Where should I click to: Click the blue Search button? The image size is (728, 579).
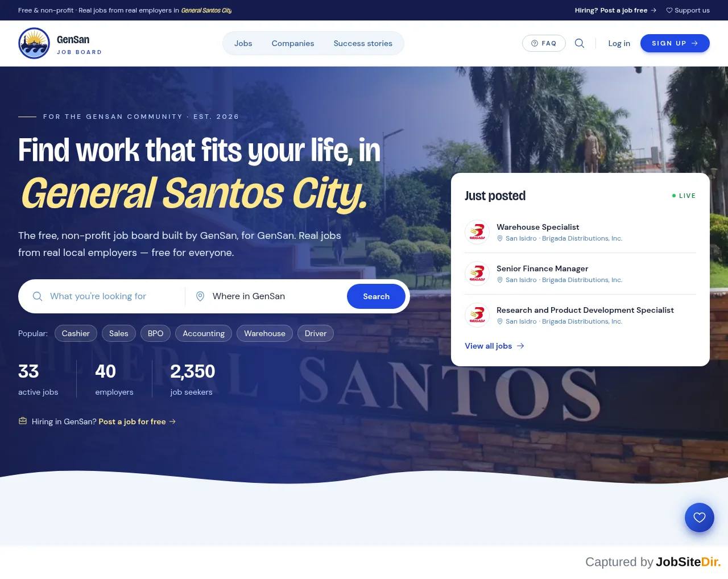point(376,296)
